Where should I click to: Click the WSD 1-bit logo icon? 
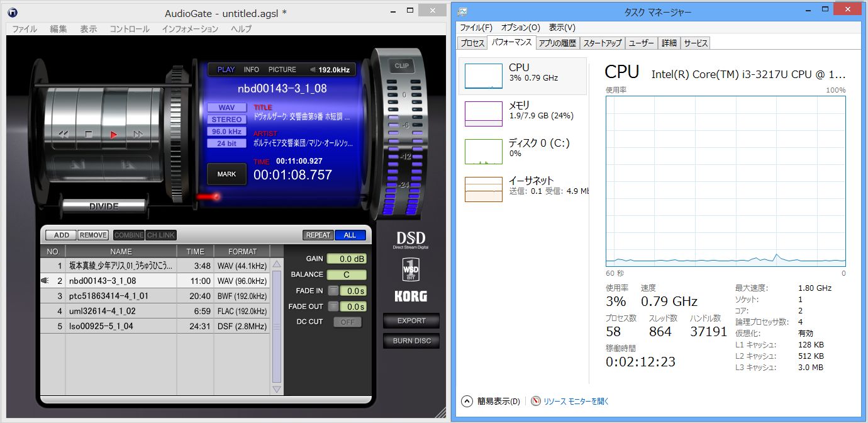click(411, 269)
